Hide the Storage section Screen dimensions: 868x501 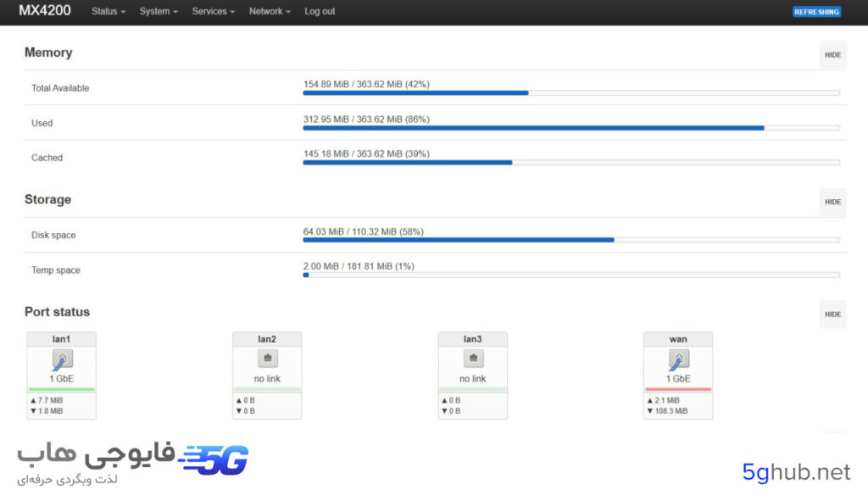832,202
